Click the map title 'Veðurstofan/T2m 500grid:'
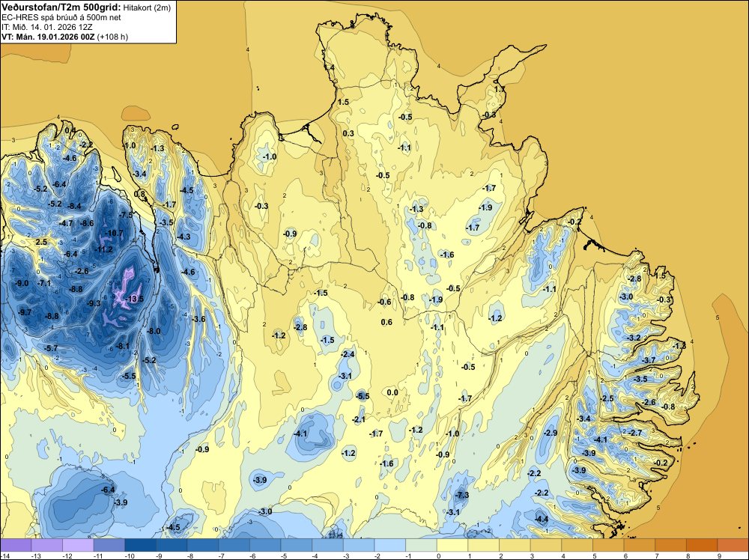The height and width of the screenshot is (560, 749). pos(61,7)
